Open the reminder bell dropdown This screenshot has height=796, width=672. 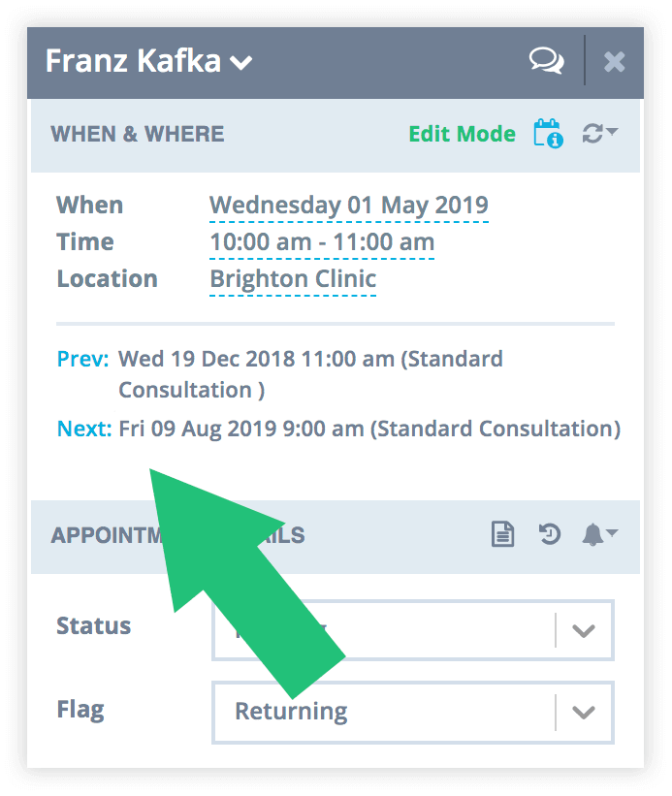click(x=599, y=534)
